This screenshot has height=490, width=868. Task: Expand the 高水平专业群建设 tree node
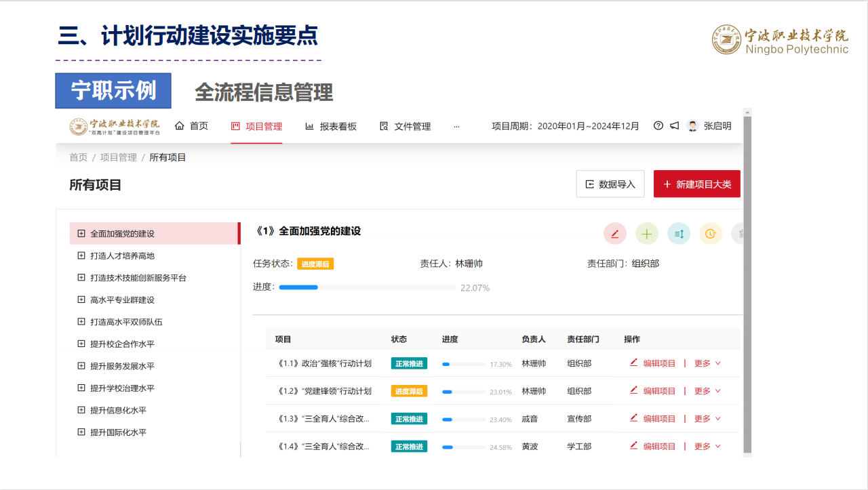coord(81,300)
